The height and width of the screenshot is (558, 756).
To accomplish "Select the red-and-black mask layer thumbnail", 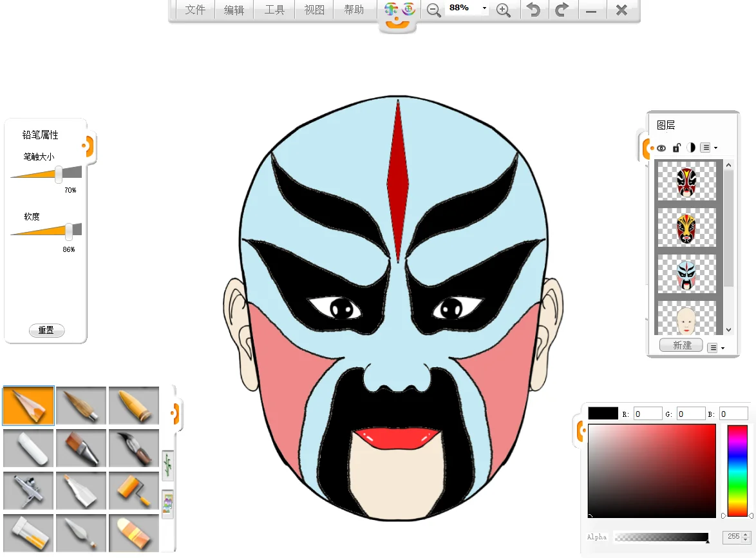I will 686,182.
